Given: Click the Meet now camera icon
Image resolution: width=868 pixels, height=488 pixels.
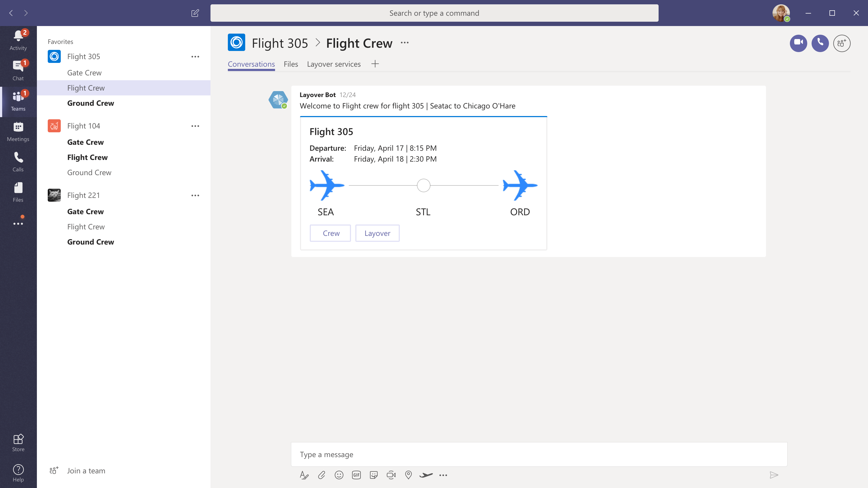Looking at the screenshot, I should (x=391, y=475).
